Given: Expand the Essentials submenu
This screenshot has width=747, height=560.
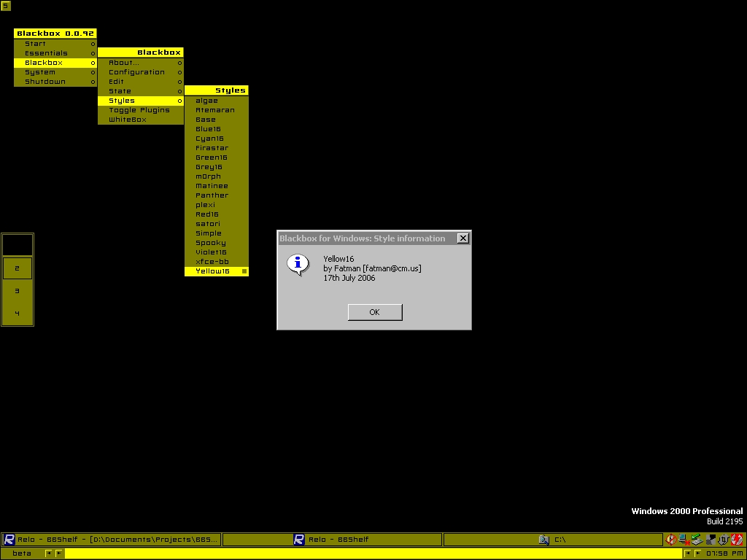Looking at the screenshot, I should pos(55,53).
